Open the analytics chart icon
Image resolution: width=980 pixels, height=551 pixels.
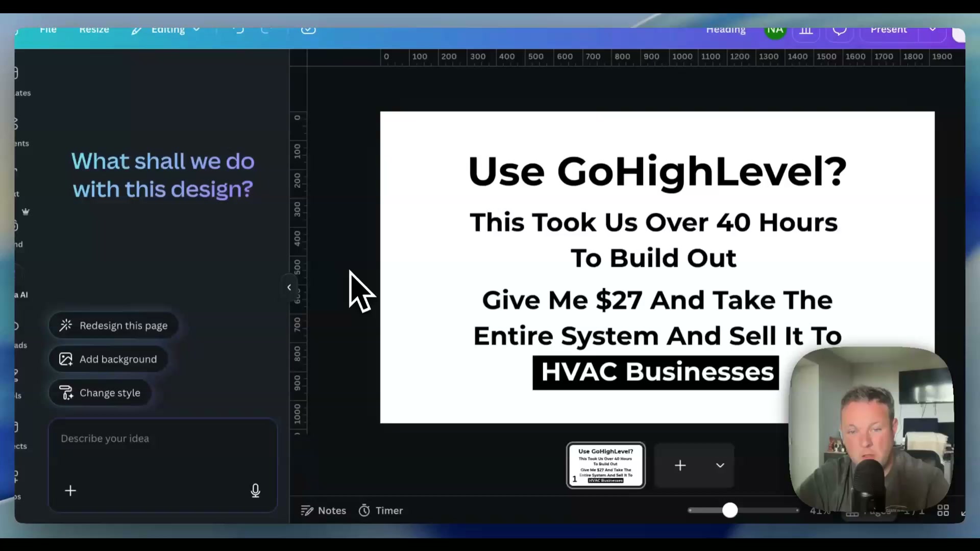[x=806, y=31]
